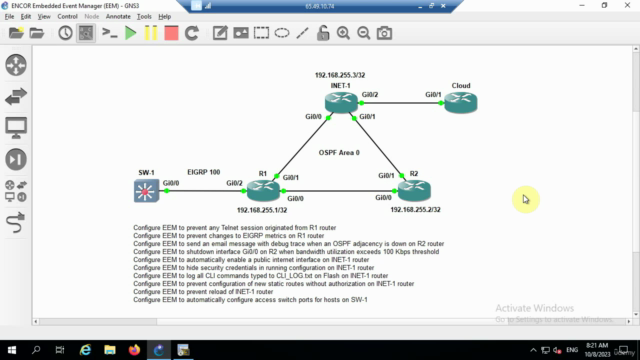Browse end devices monitor icon
Image resolution: width=640 pixels, height=360 pixels.
tap(16, 128)
